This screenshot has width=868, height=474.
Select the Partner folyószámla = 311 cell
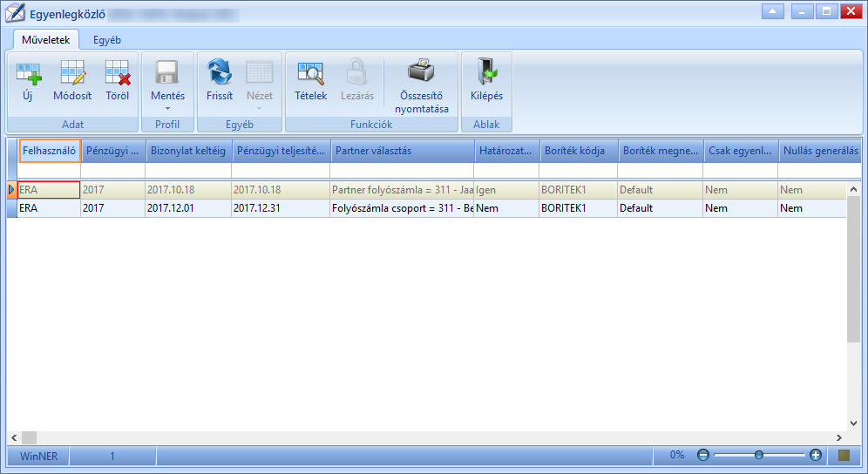pos(402,190)
